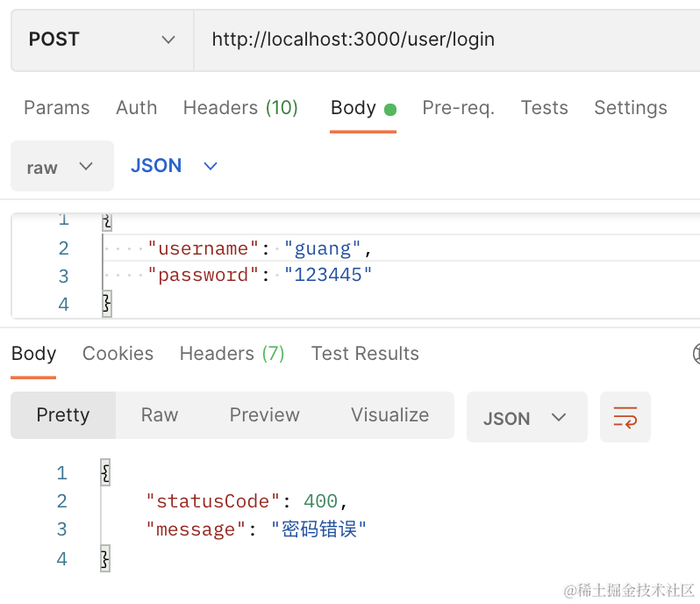Open the POST method dropdown

point(102,40)
